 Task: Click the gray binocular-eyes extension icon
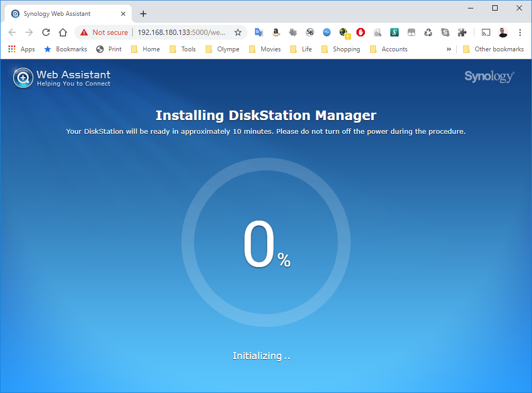(x=411, y=32)
